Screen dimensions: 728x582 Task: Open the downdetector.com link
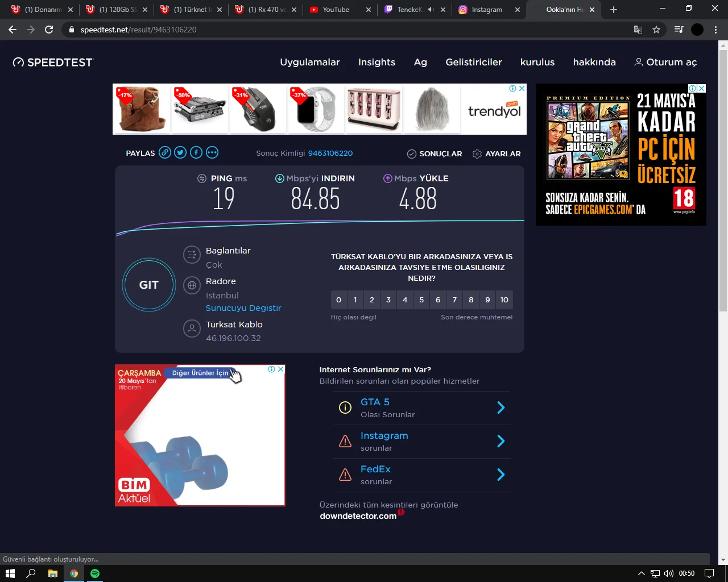pyautogui.click(x=358, y=516)
